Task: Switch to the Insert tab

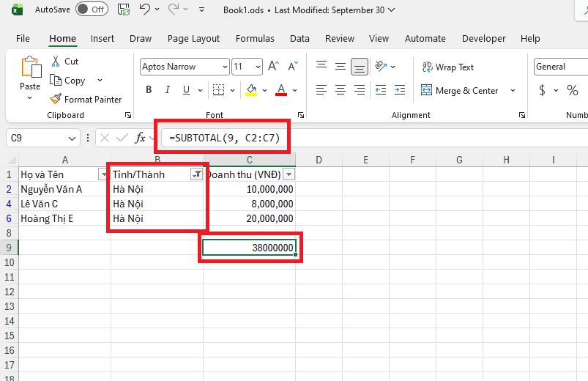Action: pyautogui.click(x=103, y=38)
